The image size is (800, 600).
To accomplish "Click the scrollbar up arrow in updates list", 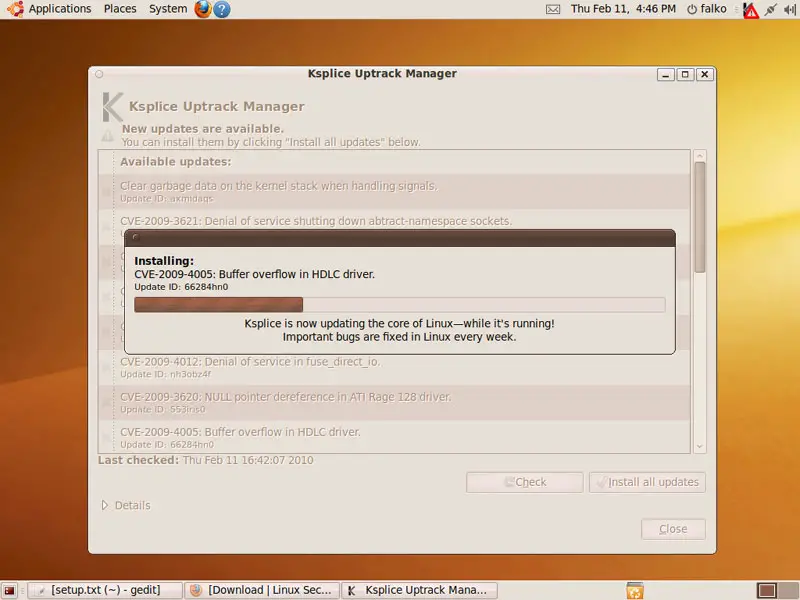I will (x=700, y=156).
